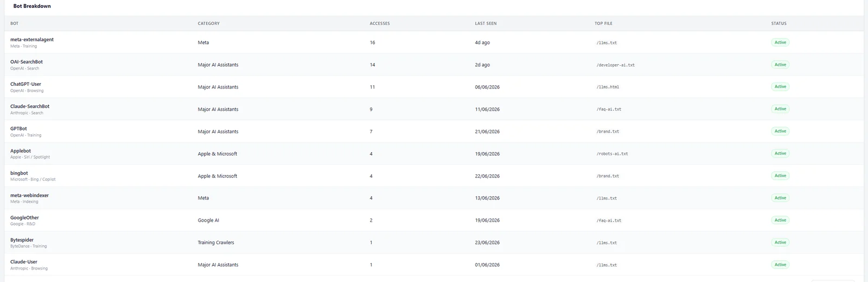Image resolution: width=868 pixels, height=282 pixels.
Task: Click the BOT column header
Action: pyautogui.click(x=14, y=23)
